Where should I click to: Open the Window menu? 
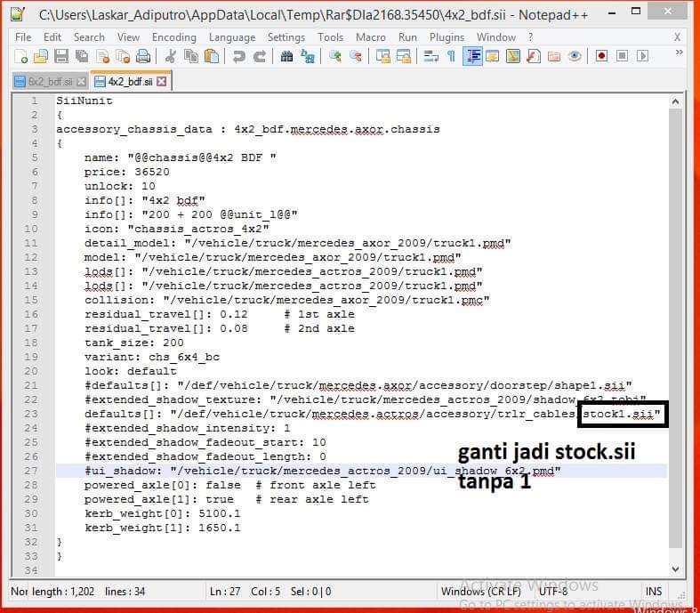tap(496, 37)
